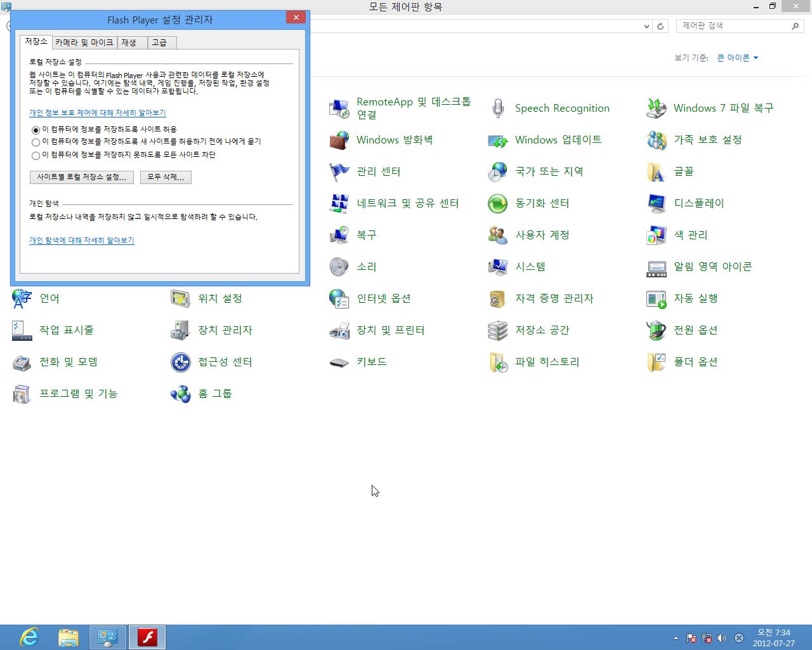Open the 접근성 센터 icon

point(181,362)
